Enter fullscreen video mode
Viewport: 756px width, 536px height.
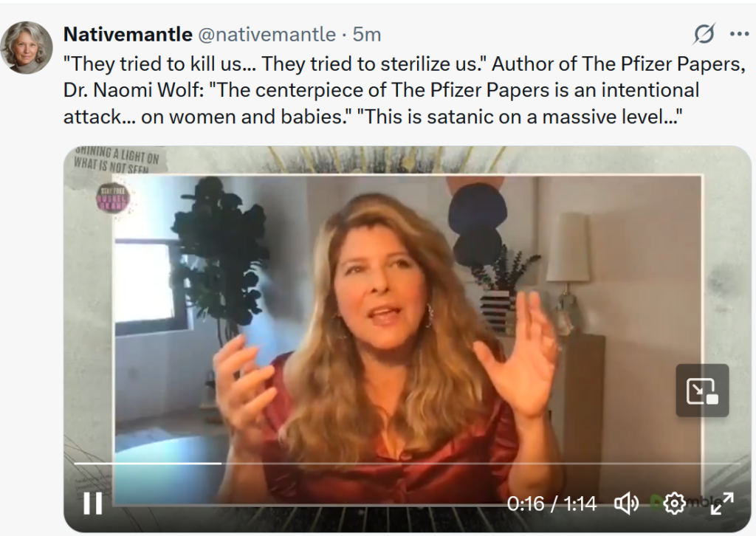[x=722, y=504]
